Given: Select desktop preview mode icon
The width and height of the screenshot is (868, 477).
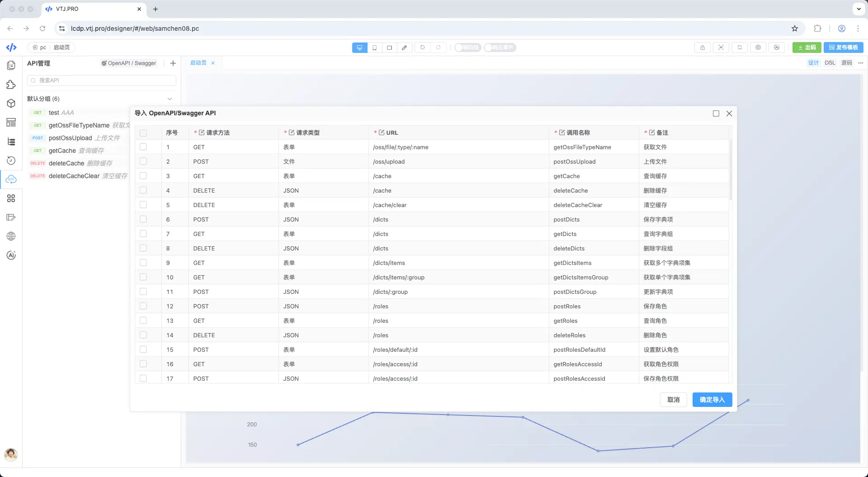Looking at the screenshot, I should pos(359,47).
